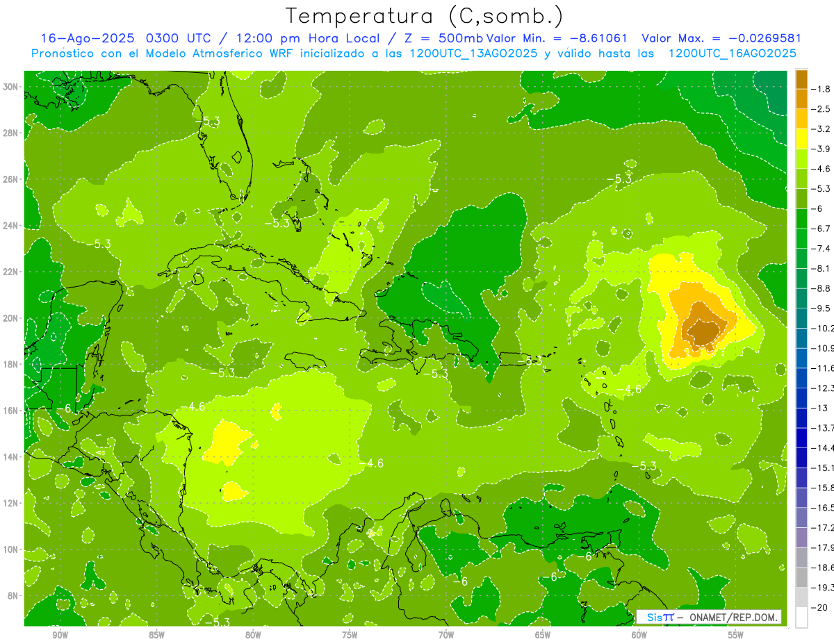
Task: Click the "55W" longitude axis label
Action: click(x=736, y=636)
